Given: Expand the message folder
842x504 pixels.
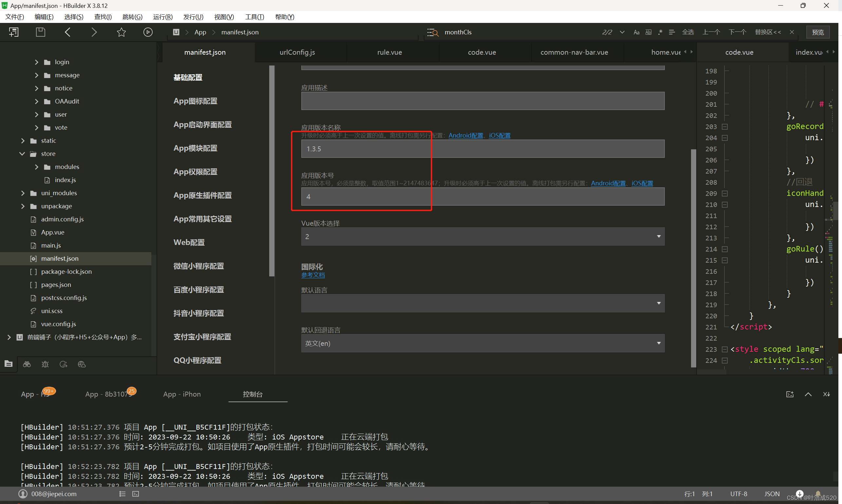Looking at the screenshot, I should (37, 75).
